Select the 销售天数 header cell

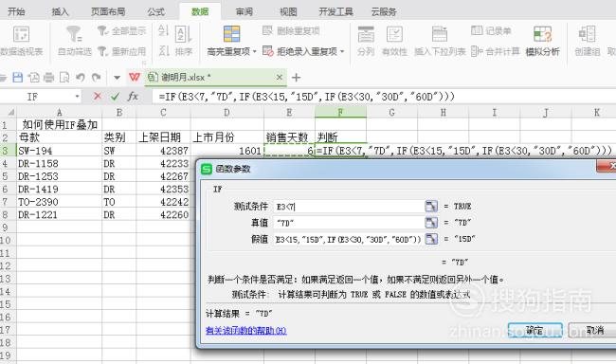289,137
